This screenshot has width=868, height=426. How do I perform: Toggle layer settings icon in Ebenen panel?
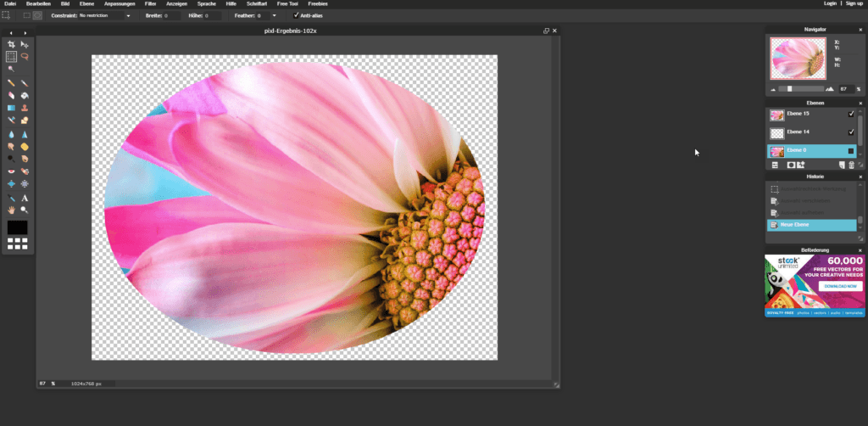[775, 165]
